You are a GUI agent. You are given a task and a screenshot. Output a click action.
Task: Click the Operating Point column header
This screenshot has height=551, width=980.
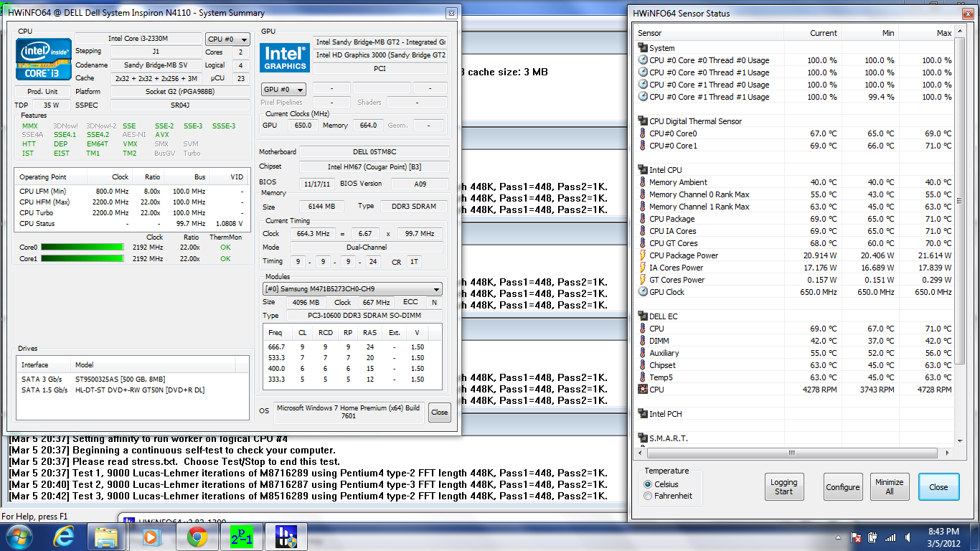51,176
